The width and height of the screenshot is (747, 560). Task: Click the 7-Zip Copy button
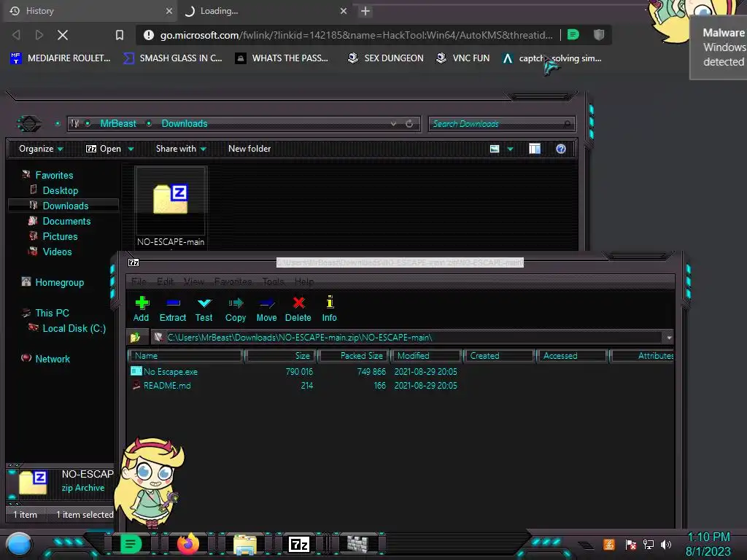click(x=236, y=309)
